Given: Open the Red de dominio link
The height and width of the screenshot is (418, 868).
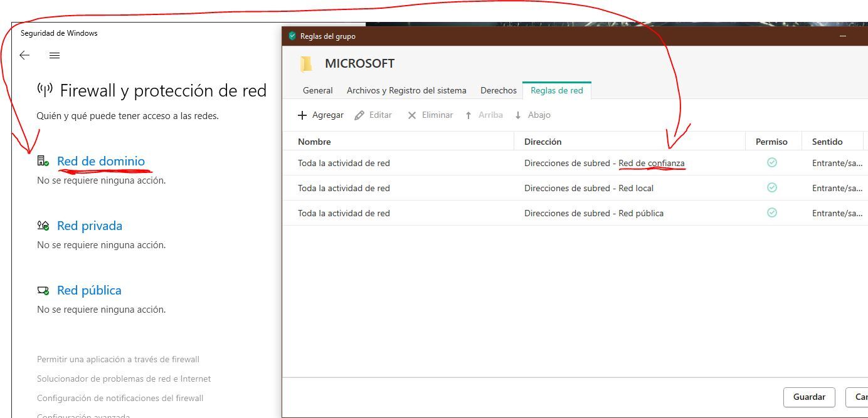Looking at the screenshot, I should [x=101, y=161].
